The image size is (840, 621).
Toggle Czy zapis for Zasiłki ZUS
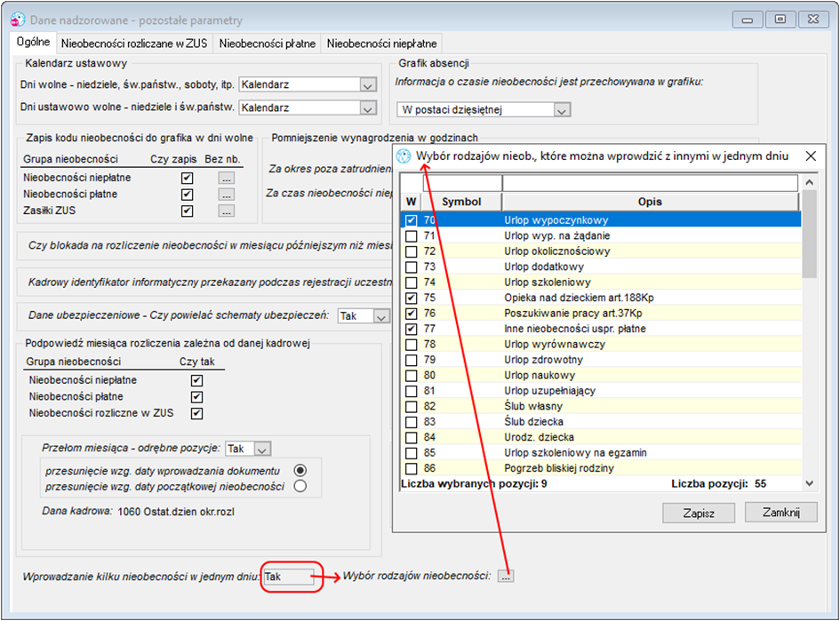coord(187,211)
